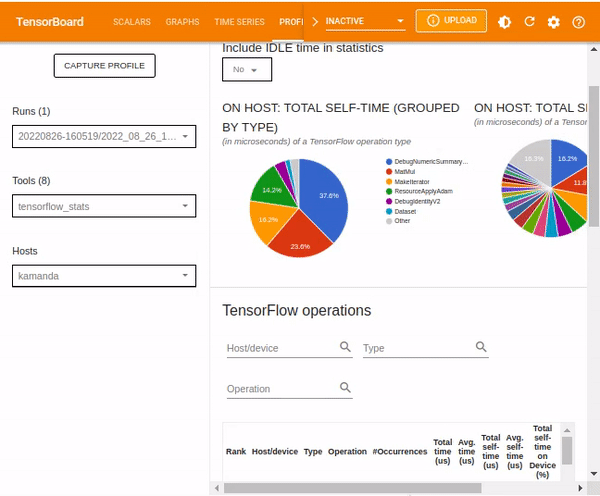This screenshot has height=496, width=600.
Task: Switch to the GRAPHS tab
Action: click(182, 22)
